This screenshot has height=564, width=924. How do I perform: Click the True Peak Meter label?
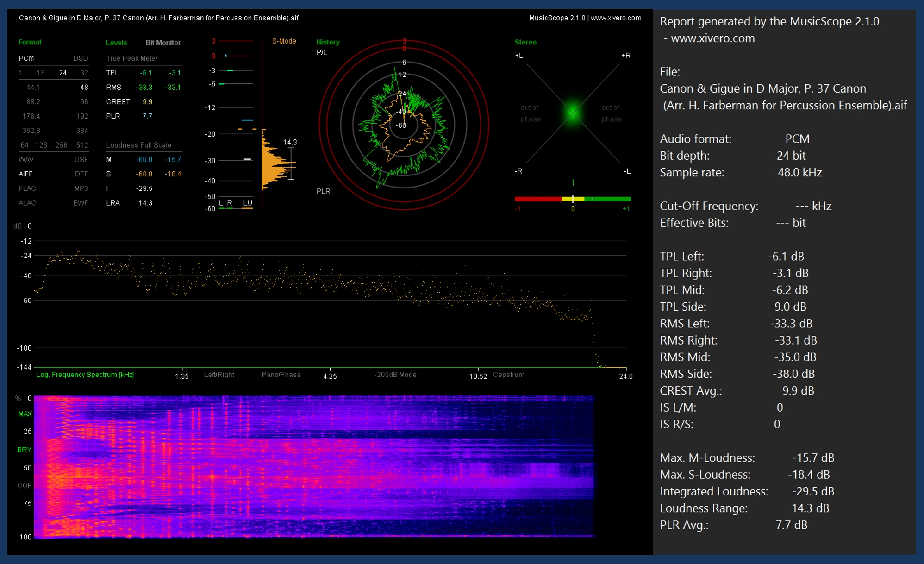coord(132,58)
